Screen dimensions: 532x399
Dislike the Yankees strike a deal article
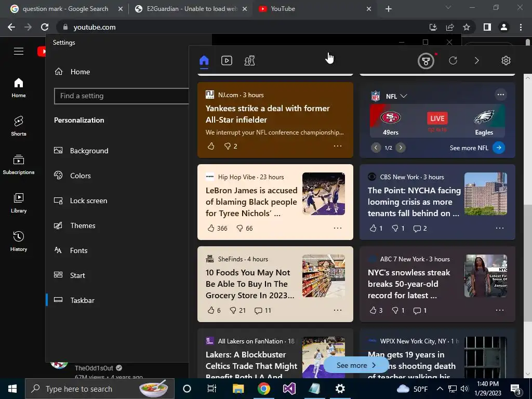[228, 146]
